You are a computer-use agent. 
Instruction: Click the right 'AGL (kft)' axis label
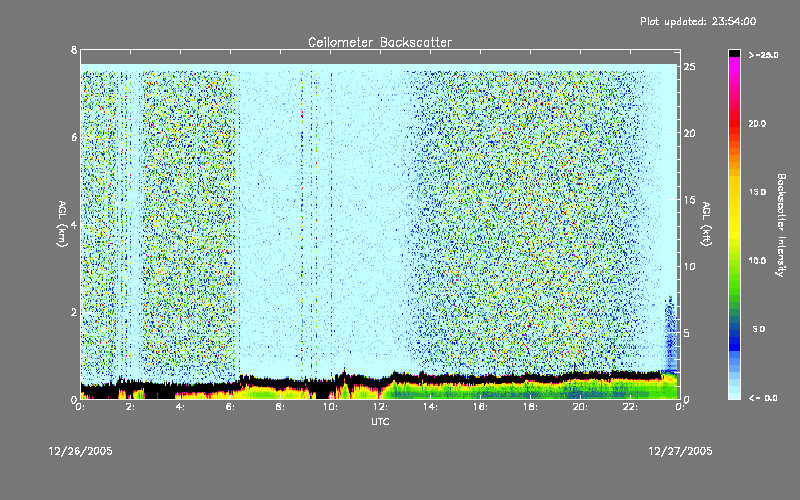[707, 224]
